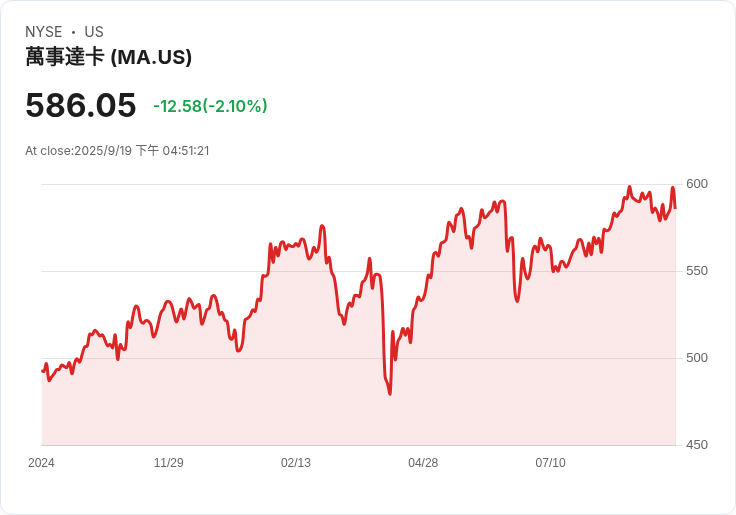Click the 500 y-axis label
Viewport: 736px width, 515px height.
[x=697, y=358]
